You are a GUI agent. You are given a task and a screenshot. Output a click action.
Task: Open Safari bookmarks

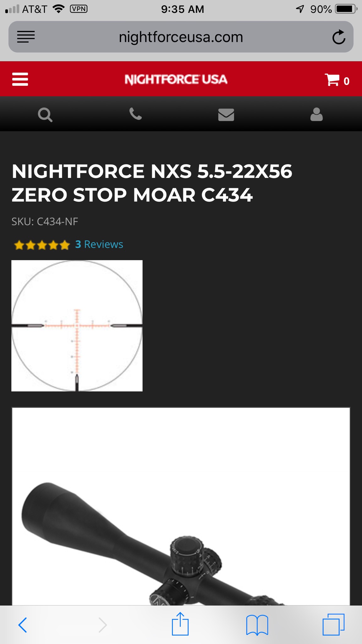pos(257,625)
